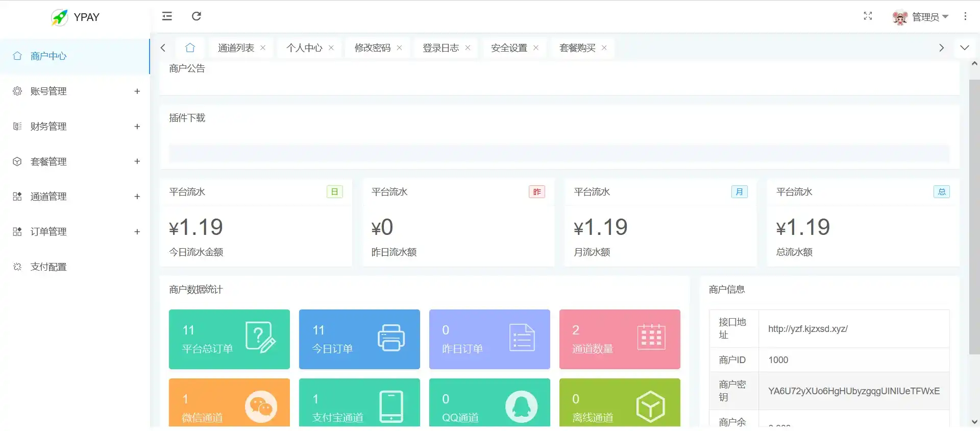This screenshot has width=980, height=431.
Task: Toggle fullscreen mode icon
Action: coord(868,16)
